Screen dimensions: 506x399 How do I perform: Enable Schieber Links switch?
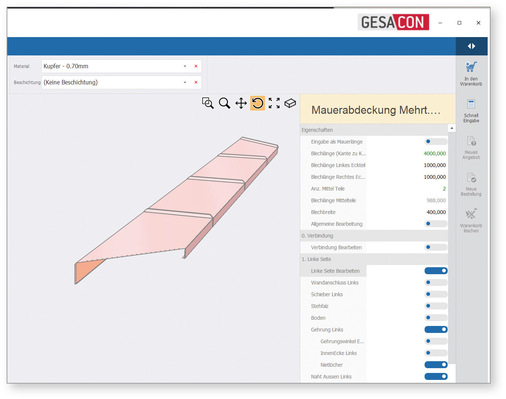coord(436,294)
